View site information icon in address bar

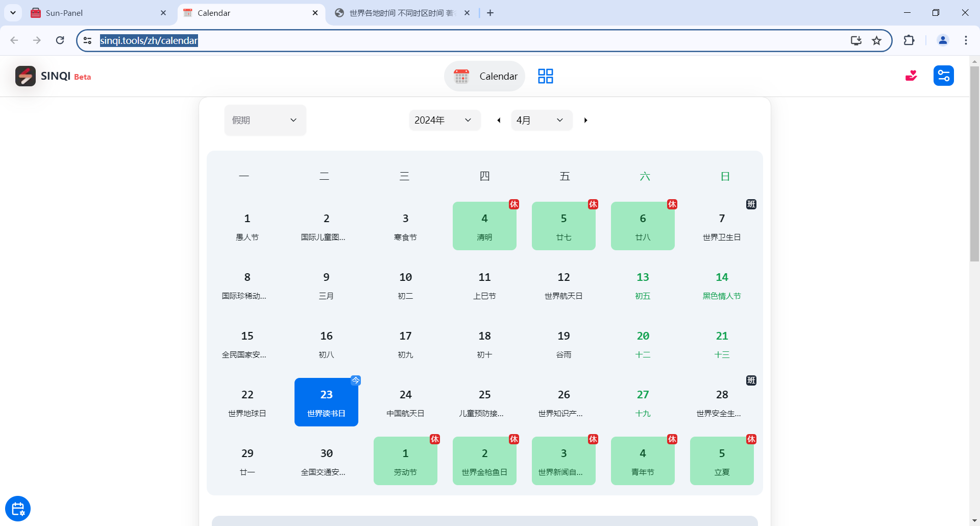(x=87, y=40)
